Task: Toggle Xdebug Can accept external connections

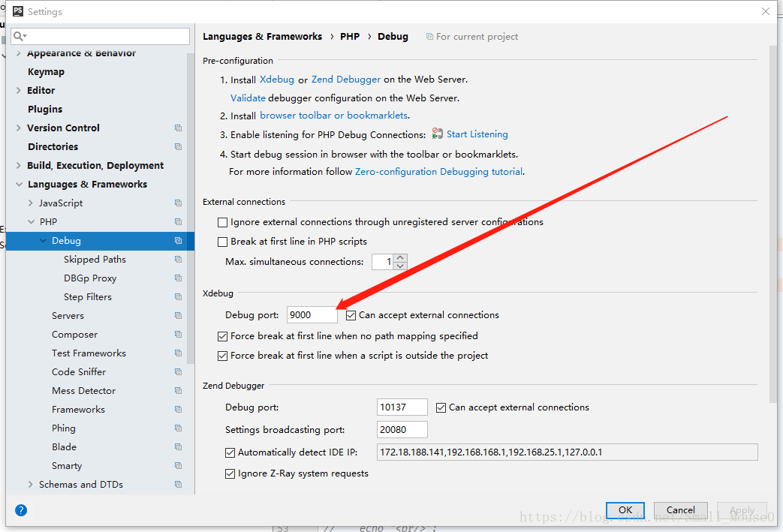Action: click(351, 315)
